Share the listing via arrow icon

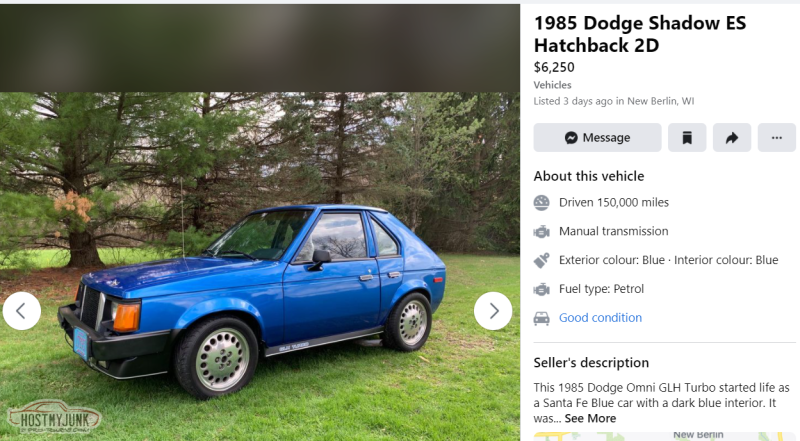click(x=732, y=137)
